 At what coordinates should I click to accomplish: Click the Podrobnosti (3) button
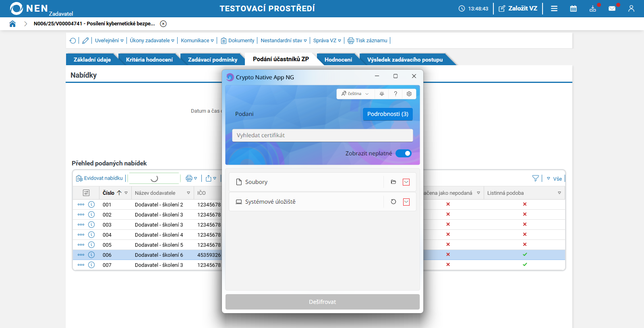(388, 114)
